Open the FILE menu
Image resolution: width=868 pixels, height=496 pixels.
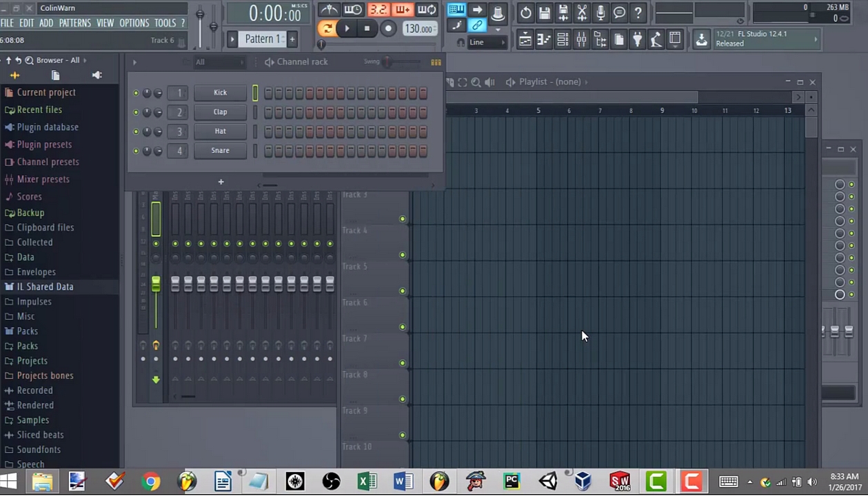point(7,23)
